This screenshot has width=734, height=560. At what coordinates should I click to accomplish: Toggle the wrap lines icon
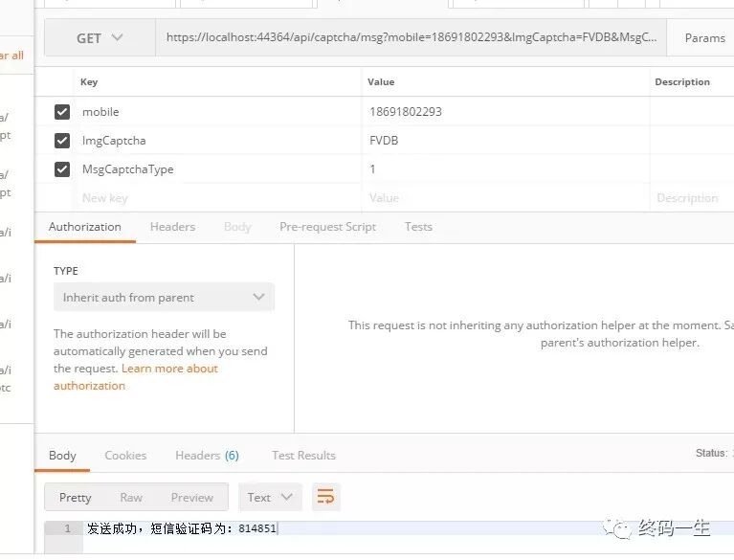click(325, 496)
